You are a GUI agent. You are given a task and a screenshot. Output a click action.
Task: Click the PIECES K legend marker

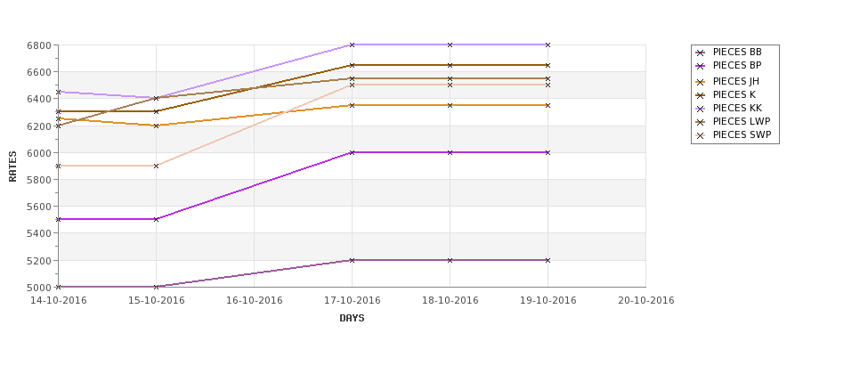tap(701, 95)
